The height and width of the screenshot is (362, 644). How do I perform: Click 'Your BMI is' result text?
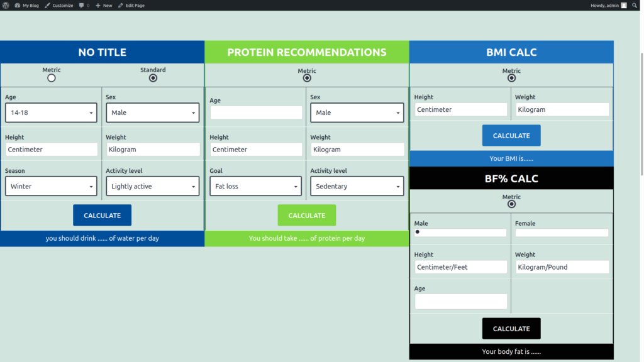[x=511, y=158]
